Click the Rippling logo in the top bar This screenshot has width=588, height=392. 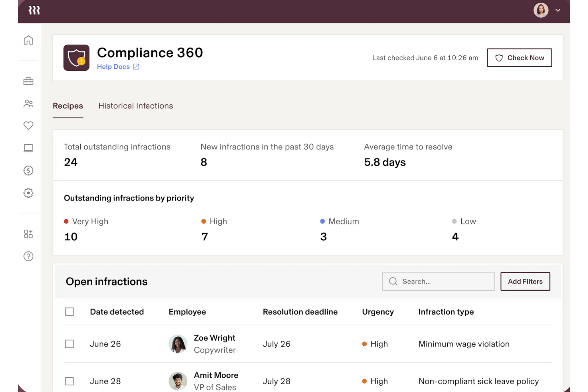34,11
